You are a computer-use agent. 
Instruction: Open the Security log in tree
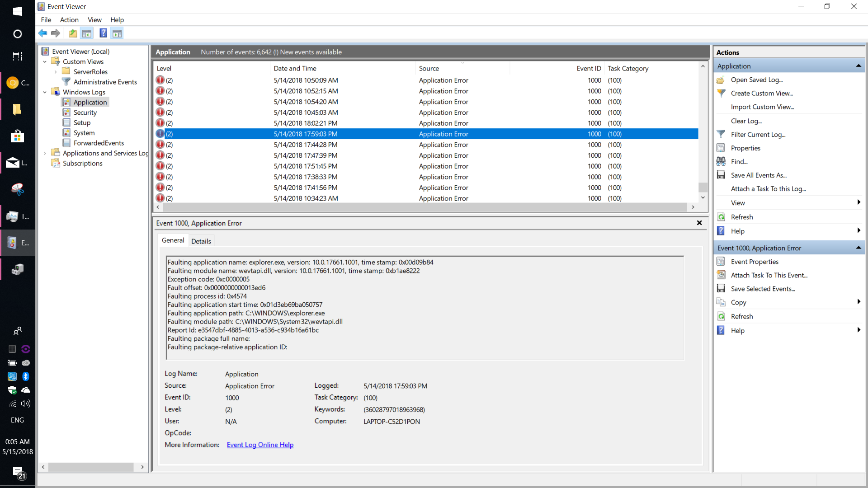tap(85, 113)
